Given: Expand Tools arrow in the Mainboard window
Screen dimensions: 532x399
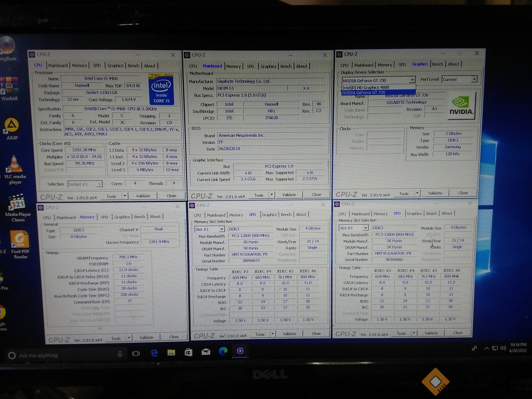Looking at the screenshot, I should [272, 195].
